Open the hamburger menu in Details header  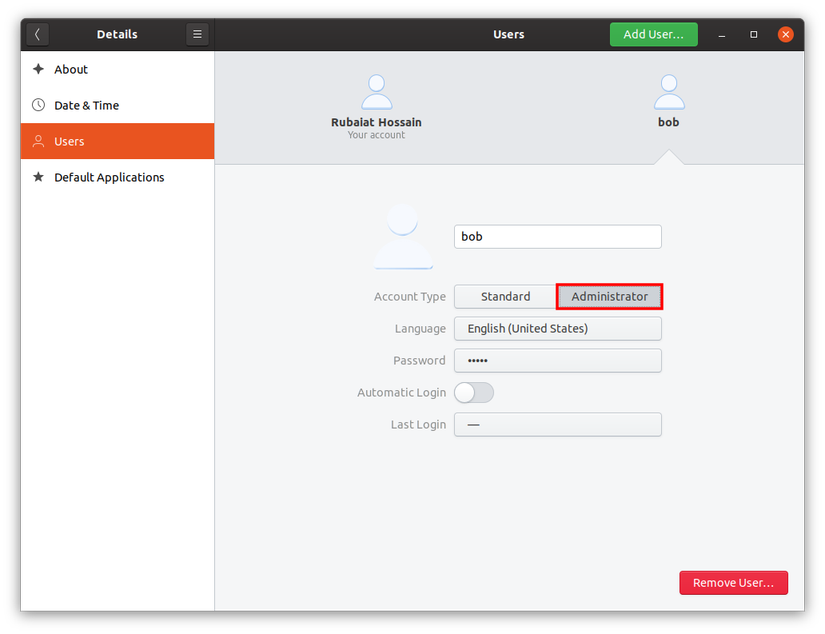click(x=197, y=34)
